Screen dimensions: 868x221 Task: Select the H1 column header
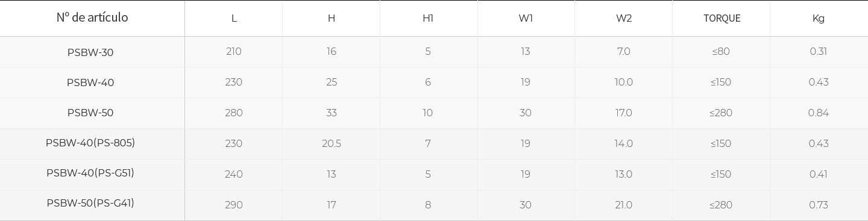[428, 18]
